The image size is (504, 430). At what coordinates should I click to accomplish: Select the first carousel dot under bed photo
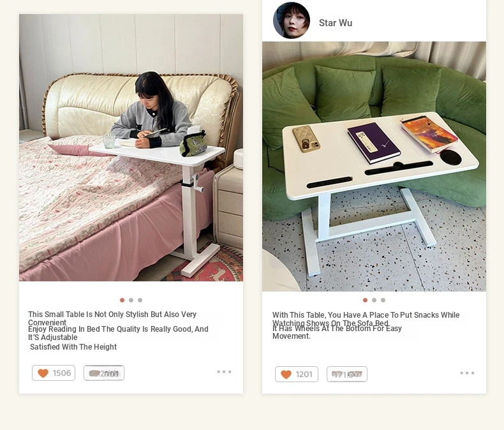(122, 300)
